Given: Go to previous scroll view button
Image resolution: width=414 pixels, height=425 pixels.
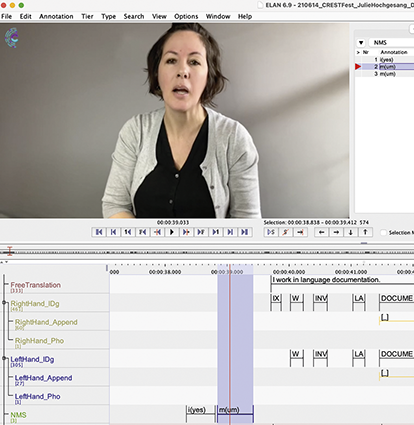Looking at the screenshot, I should [113, 232].
